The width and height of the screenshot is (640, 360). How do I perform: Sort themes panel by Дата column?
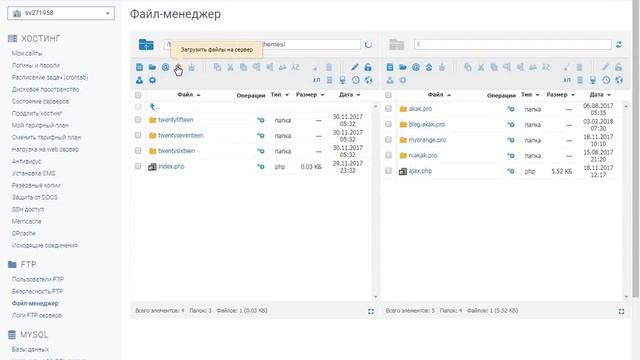(349, 95)
